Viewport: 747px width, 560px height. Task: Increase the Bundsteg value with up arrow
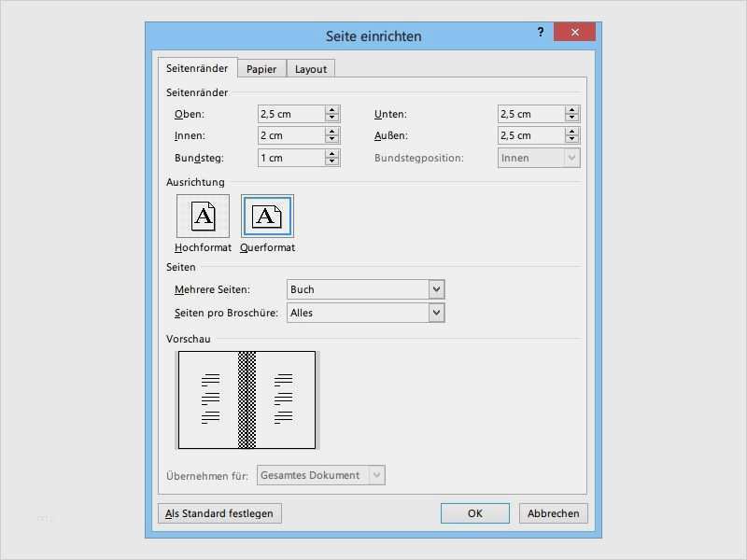pos(332,154)
